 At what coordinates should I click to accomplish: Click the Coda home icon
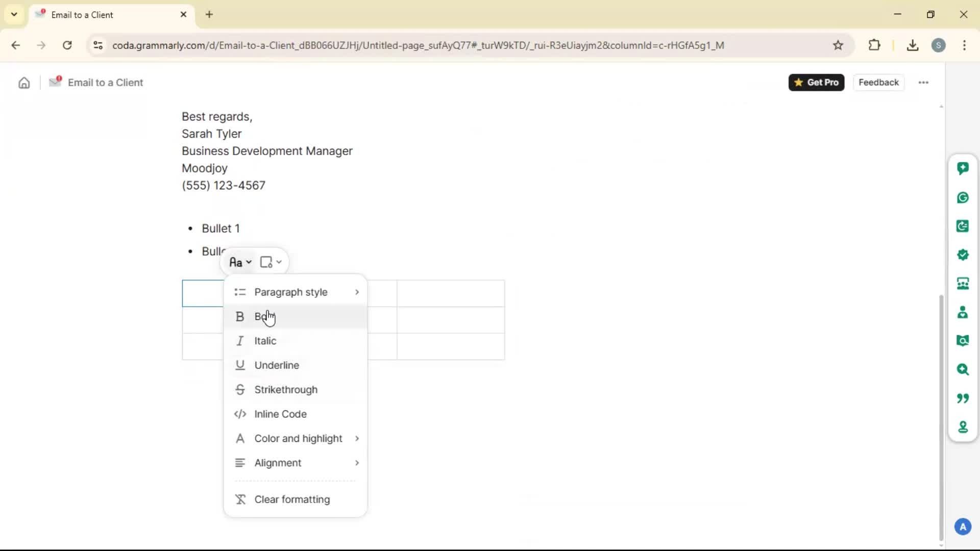[x=24, y=83]
